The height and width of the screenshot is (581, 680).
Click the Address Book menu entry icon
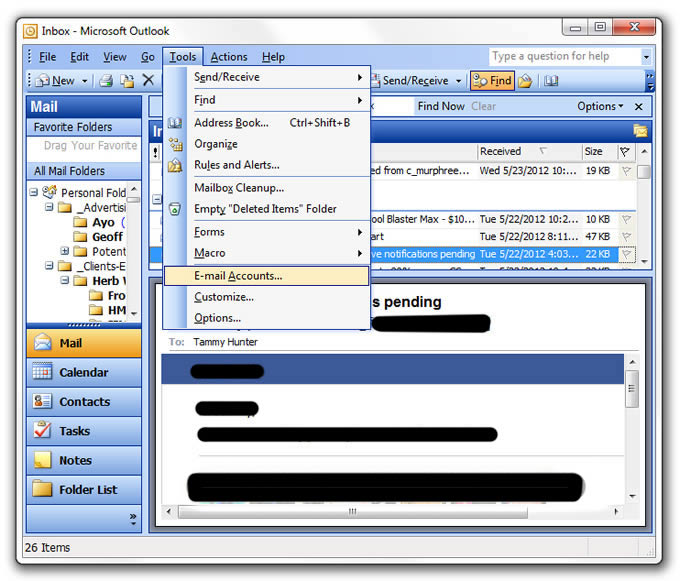[175, 123]
